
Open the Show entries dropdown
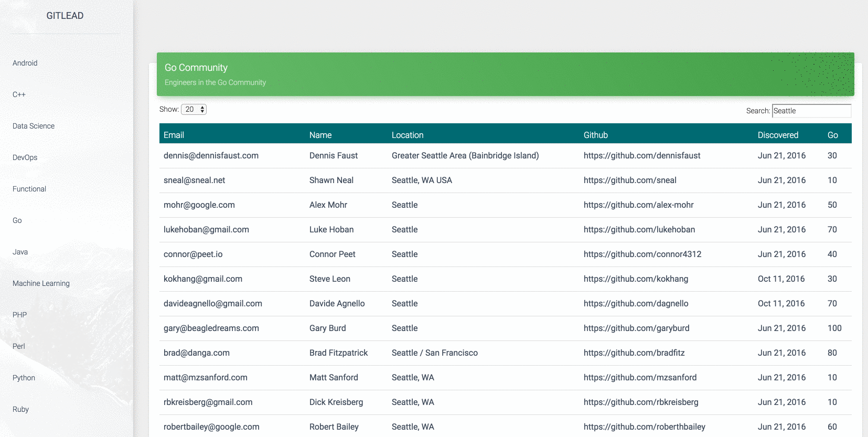coord(194,109)
